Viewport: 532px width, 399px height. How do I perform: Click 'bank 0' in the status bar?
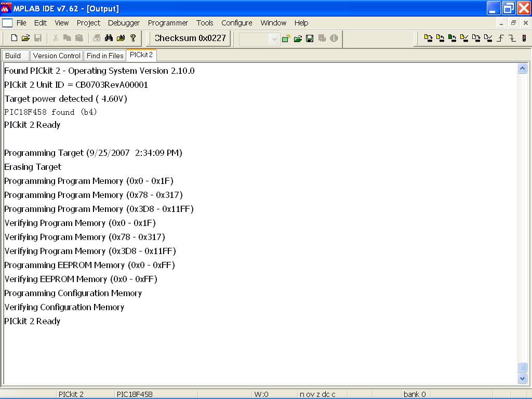point(415,394)
